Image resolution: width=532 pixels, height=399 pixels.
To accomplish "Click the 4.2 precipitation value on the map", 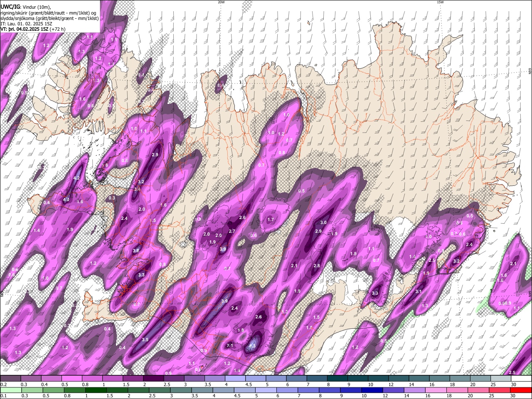I will (x=76, y=178).
